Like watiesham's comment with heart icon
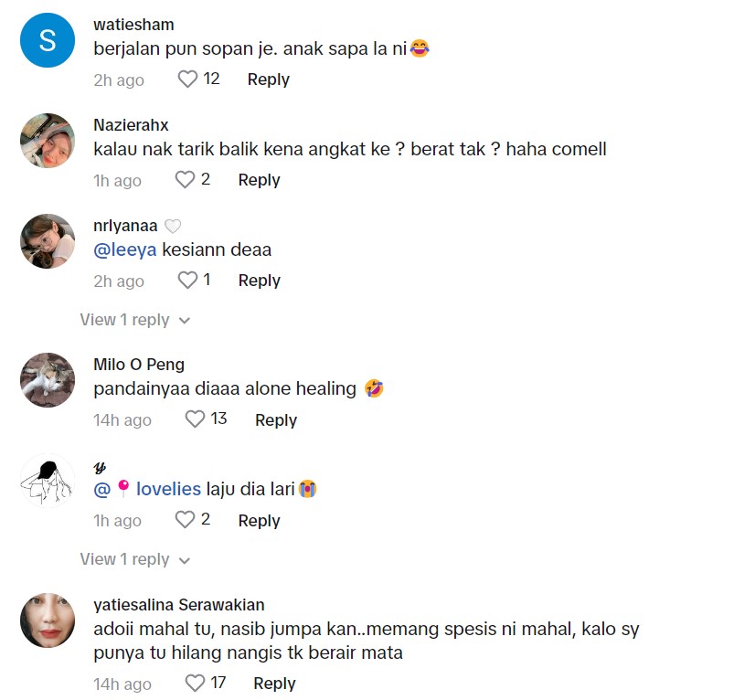This screenshot has height=700, width=755. point(188,80)
